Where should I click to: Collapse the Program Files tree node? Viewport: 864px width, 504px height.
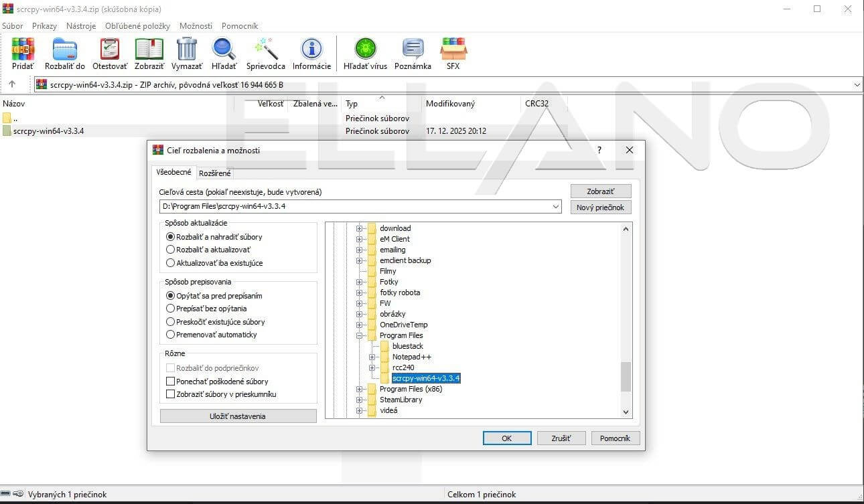click(360, 335)
